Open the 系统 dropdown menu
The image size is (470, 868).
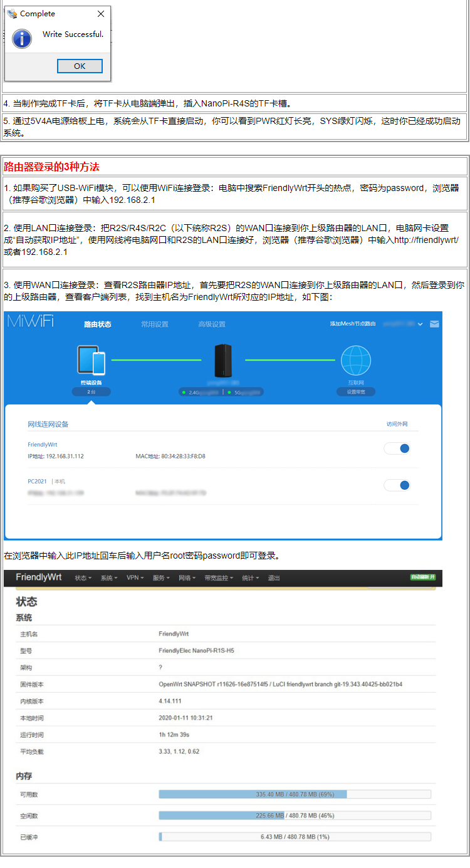[x=109, y=578]
